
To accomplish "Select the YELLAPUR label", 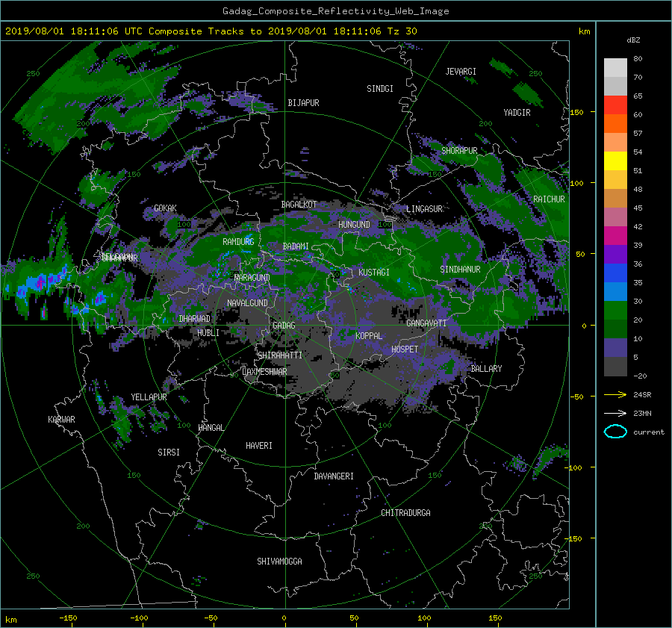I will [x=149, y=397].
